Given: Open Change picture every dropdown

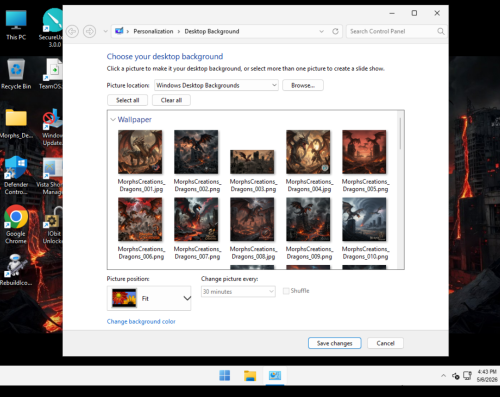Looking at the screenshot, I should coord(238,292).
